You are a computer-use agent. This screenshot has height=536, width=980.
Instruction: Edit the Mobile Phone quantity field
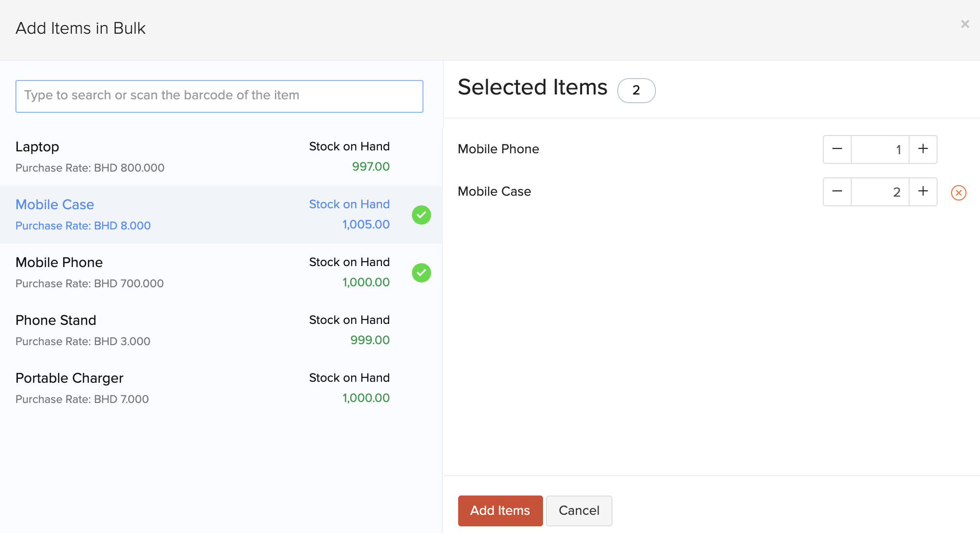click(x=880, y=149)
